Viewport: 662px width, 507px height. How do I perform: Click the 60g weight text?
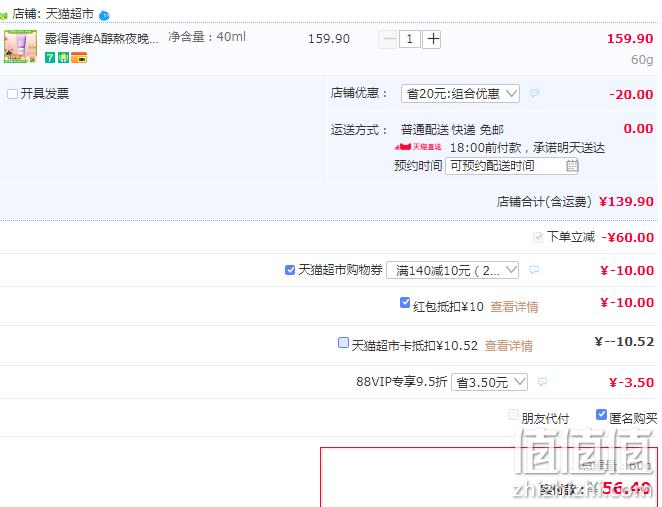[x=642, y=60]
